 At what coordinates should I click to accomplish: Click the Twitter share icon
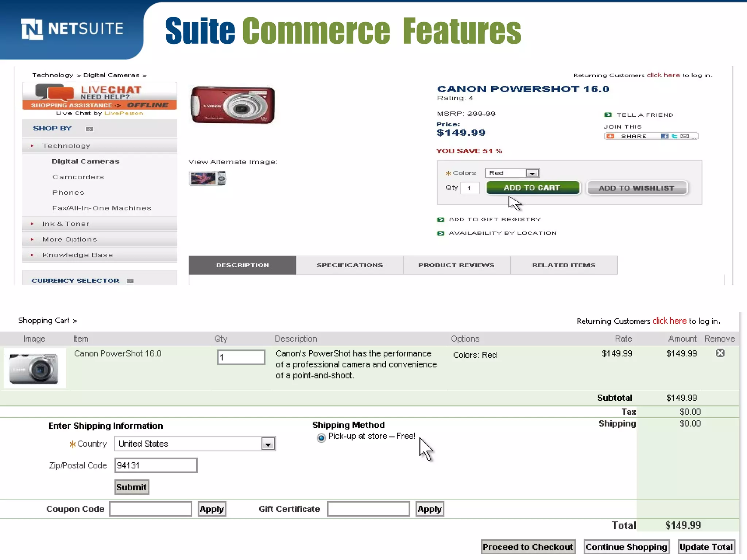pyautogui.click(x=674, y=136)
